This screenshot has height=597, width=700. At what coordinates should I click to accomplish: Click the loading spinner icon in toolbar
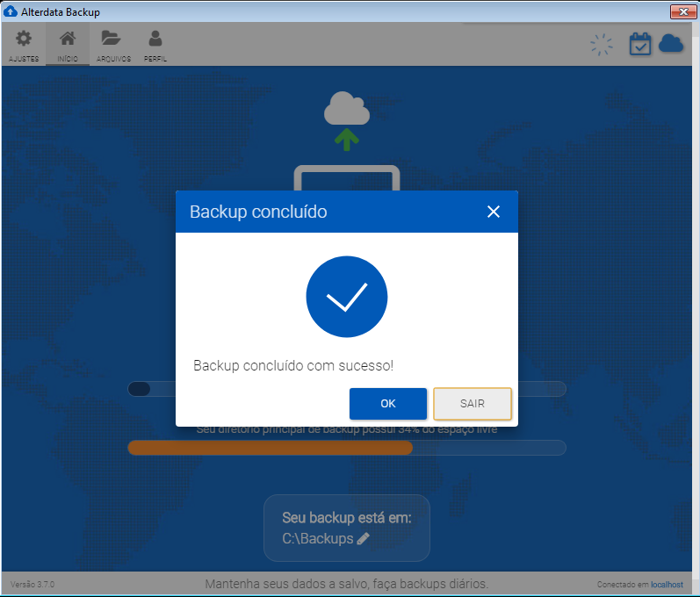(602, 45)
